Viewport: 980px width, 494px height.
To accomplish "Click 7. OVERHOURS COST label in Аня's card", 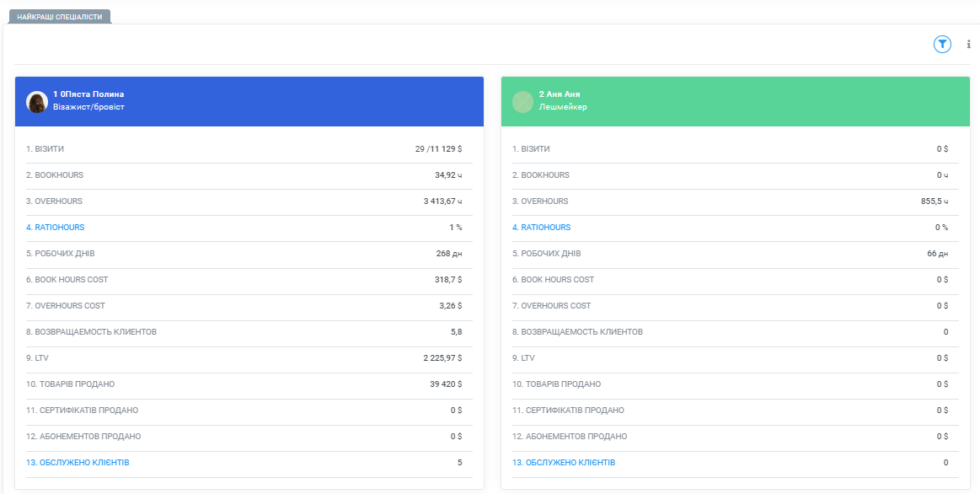I will click(x=551, y=306).
